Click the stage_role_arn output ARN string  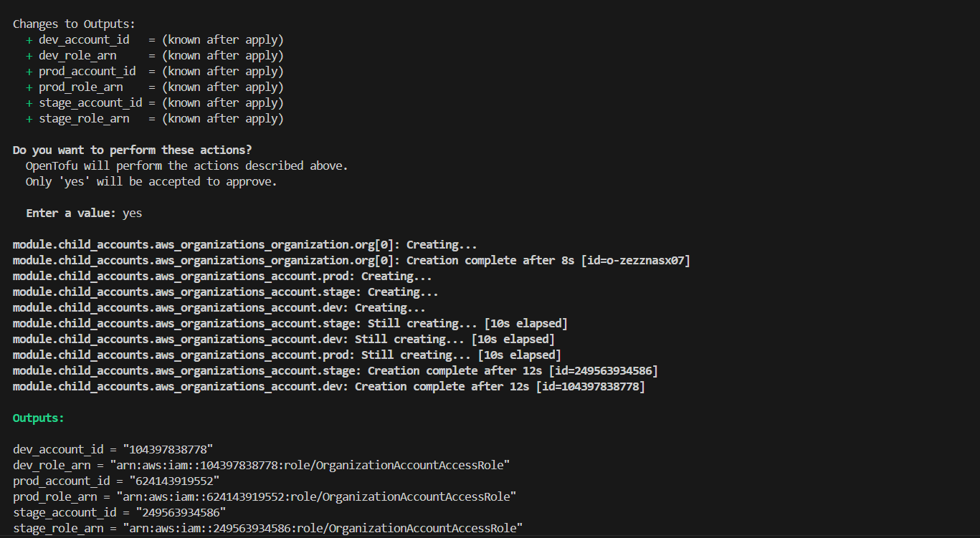(323, 528)
